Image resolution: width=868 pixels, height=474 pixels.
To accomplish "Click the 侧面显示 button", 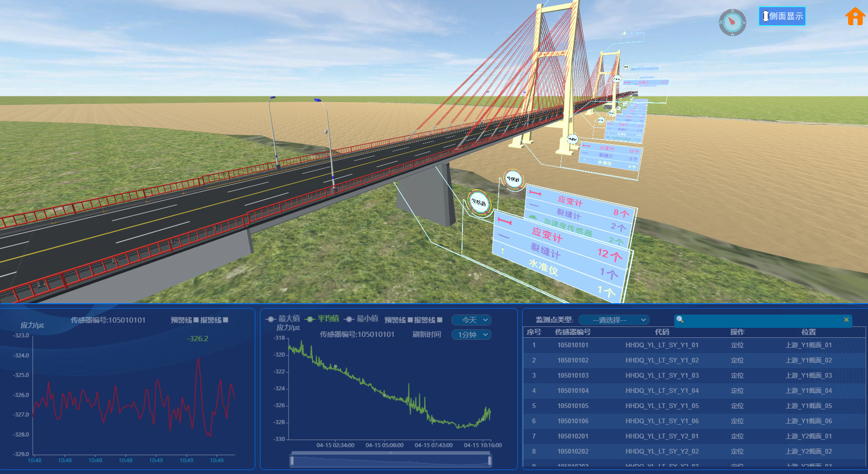I will click(782, 16).
